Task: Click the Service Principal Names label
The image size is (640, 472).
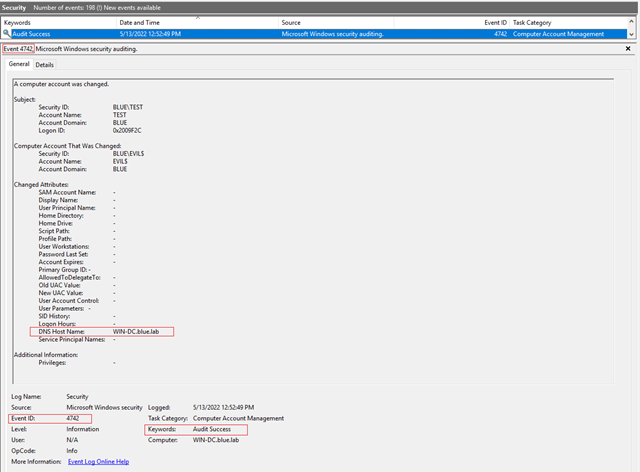Action: [x=72, y=339]
